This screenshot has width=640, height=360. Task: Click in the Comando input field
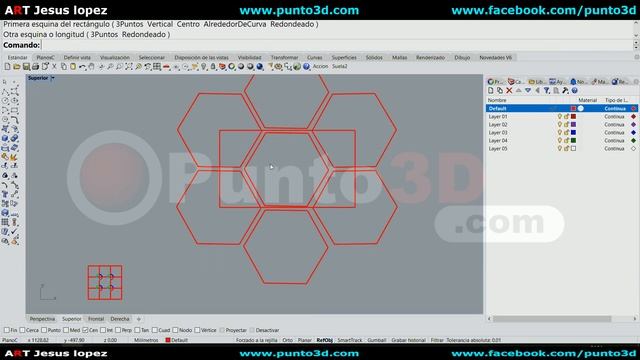coord(337,45)
